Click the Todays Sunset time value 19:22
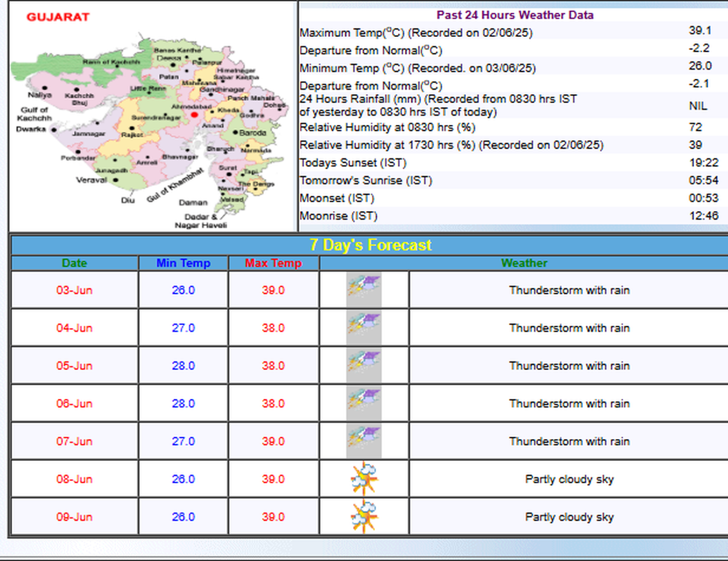 coord(703,163)
